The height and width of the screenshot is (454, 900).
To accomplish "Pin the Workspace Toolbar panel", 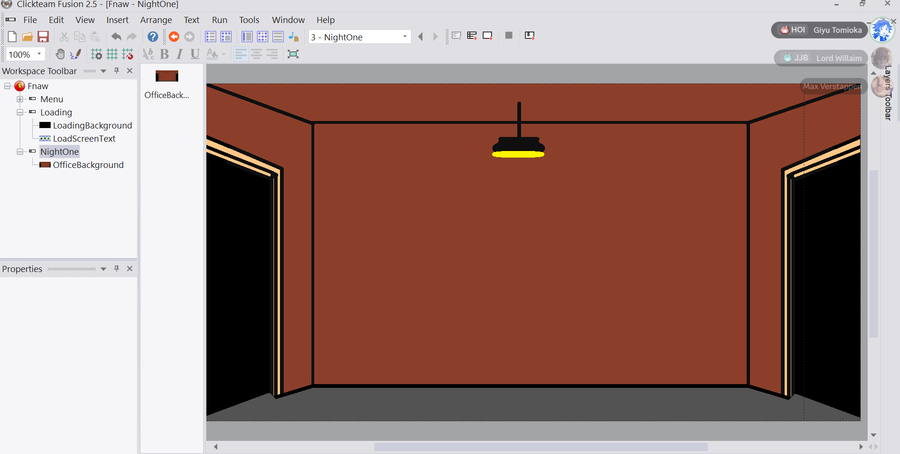I will click(117, 71).
